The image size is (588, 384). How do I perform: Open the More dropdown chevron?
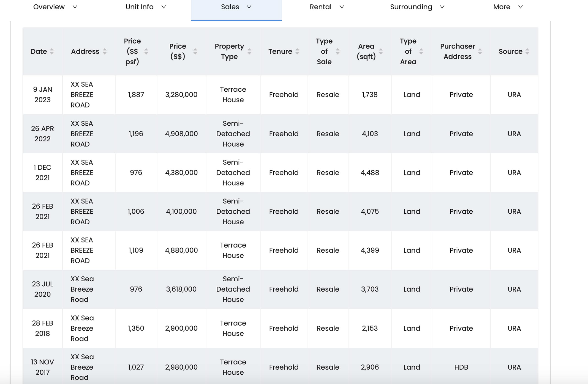520,7
